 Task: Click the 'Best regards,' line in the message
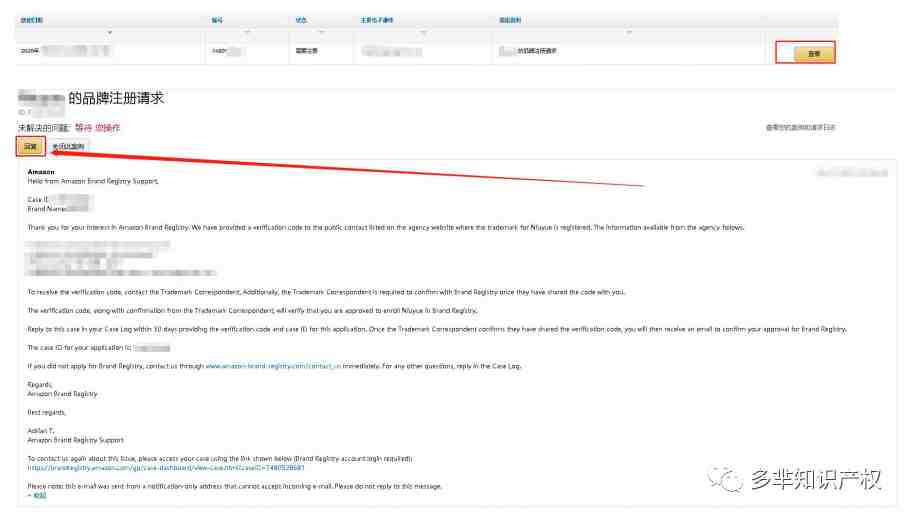tap(46, 413)
